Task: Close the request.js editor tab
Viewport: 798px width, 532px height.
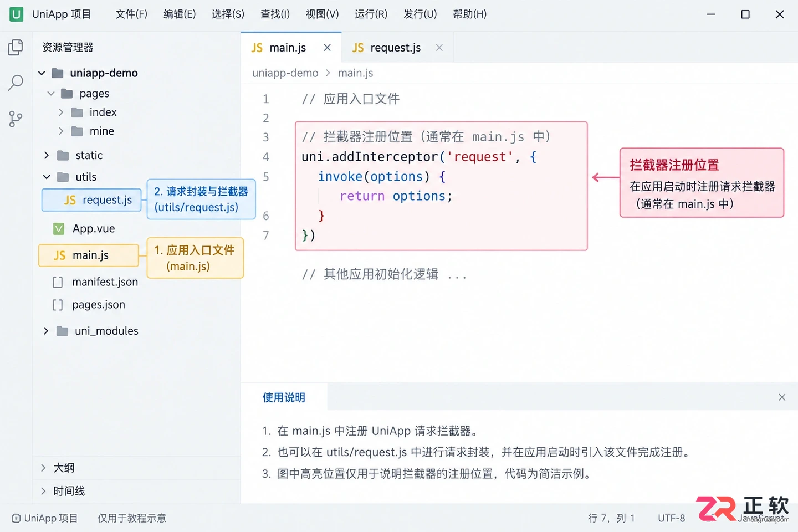Action: (x=439, y=48)
